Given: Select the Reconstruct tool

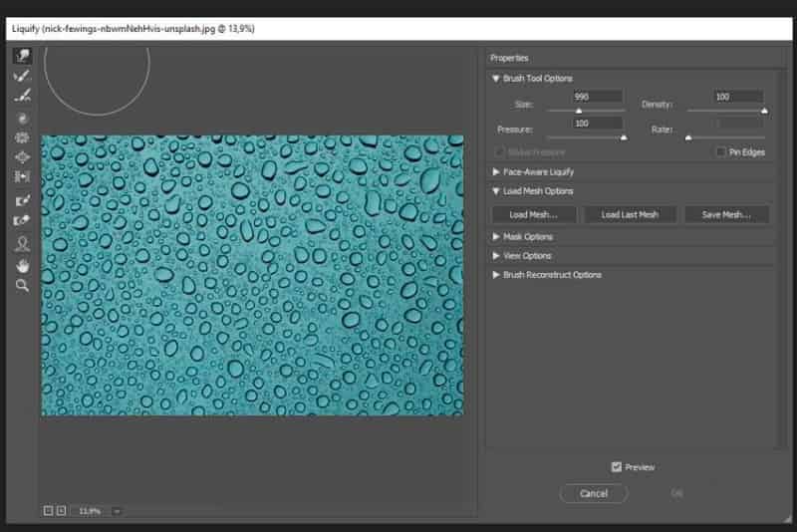Looking at the screenshot, I should 22,76.
